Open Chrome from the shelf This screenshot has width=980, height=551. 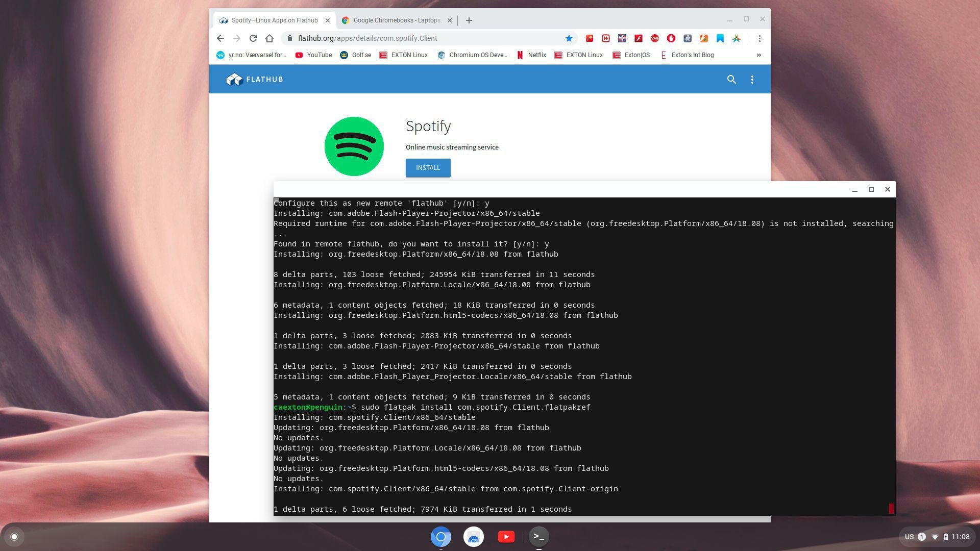click(441, 537)
